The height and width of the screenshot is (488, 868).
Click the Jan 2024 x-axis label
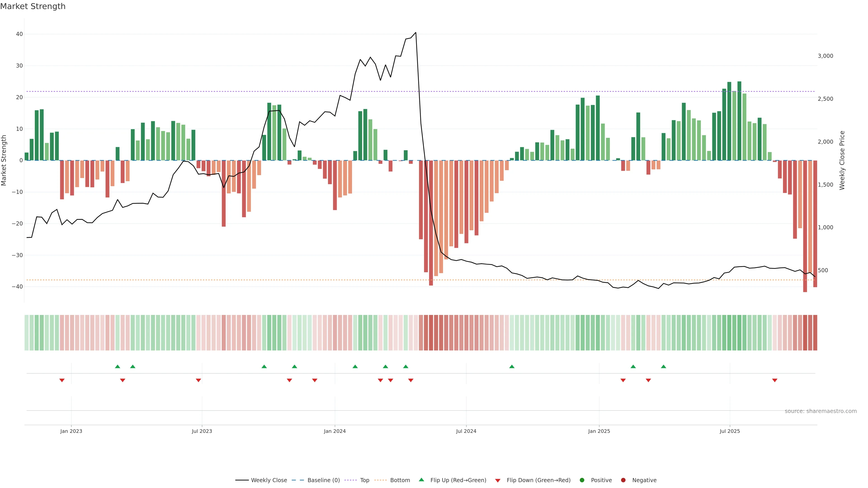pyautogui.click(x=335, y=431)
